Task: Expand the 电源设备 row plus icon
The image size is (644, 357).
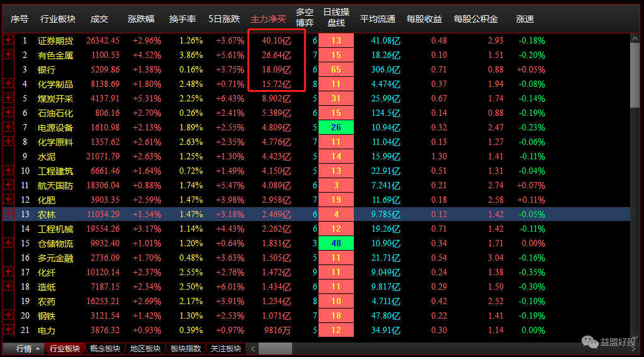Action: [x=8, y=127]
